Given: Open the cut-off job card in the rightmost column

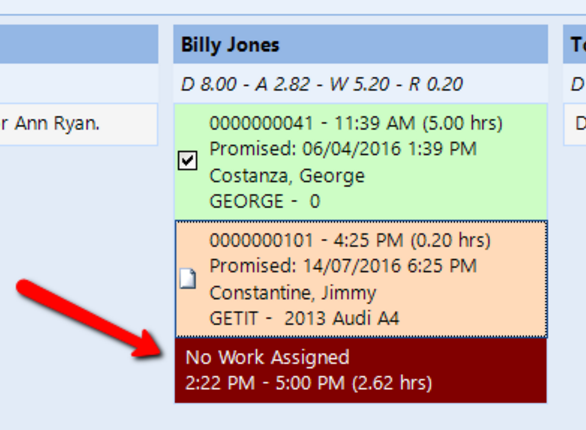Looking at the screenshot, I should click(574, 124).
